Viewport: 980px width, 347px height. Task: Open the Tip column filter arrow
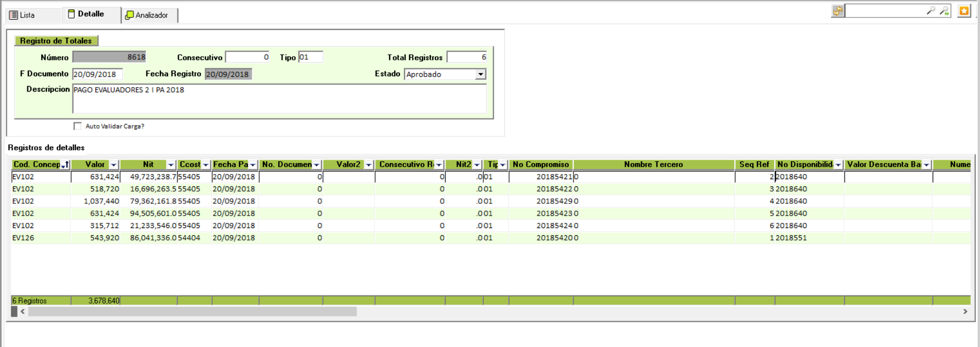pos(503,165)
